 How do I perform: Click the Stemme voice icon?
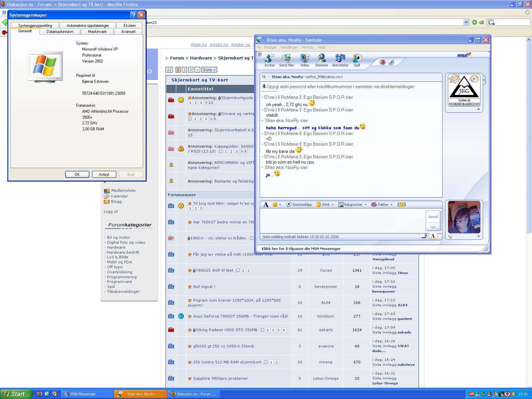point(322,60)
